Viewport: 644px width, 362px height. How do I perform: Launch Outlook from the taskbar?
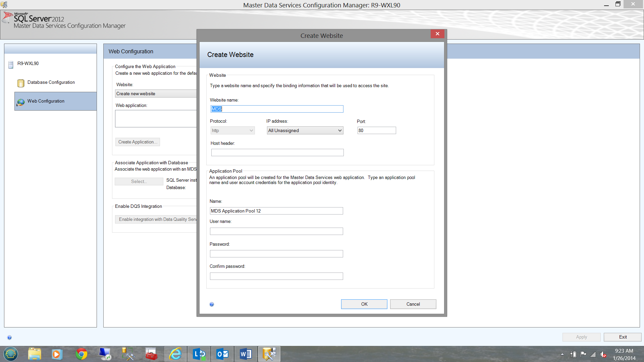[x=222, y=354]
